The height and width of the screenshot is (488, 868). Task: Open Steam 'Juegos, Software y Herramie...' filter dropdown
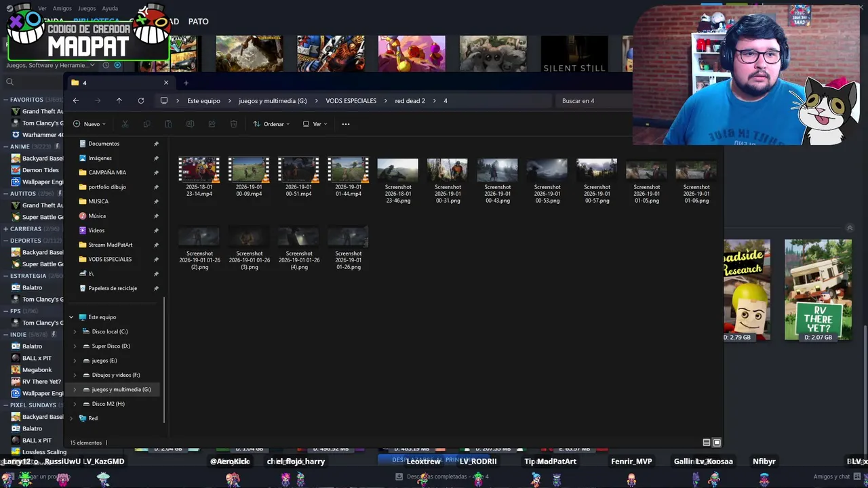pos(51,65)
